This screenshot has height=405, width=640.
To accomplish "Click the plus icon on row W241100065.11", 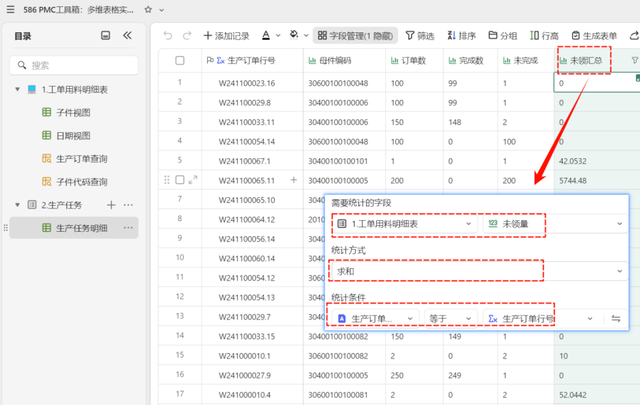I will click(293, 180).
